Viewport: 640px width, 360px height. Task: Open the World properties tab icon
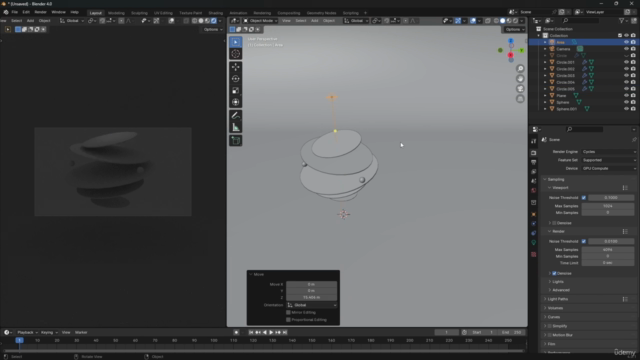click(533, 190)
